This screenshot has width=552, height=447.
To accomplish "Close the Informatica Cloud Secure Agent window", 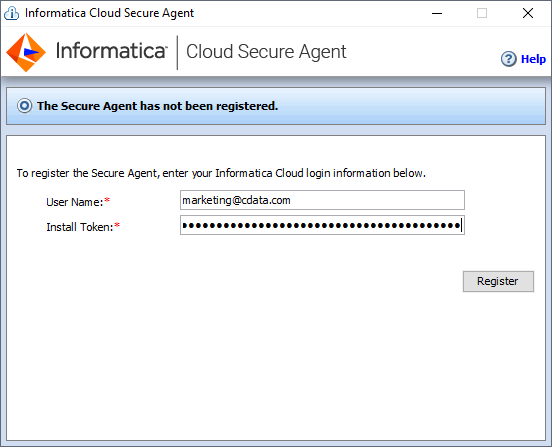I will [528, 13].
